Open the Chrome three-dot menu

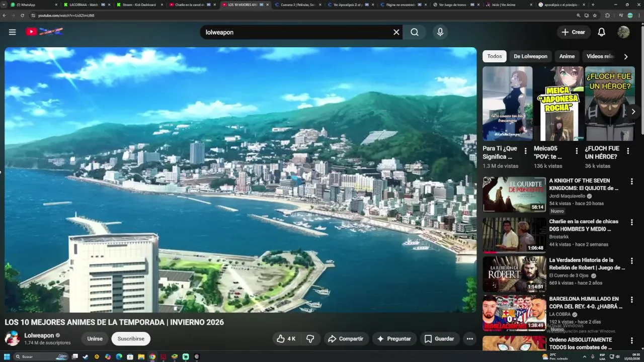pyautogui.click(x=639, y=16)
